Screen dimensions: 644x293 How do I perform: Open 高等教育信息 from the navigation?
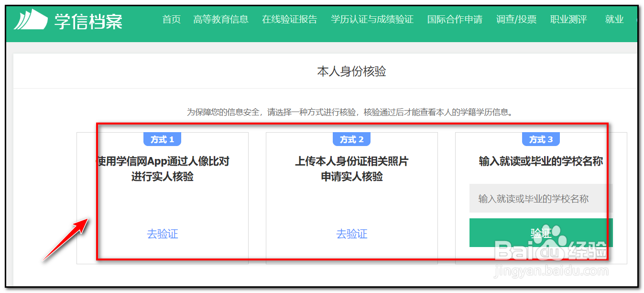click(x=221, y=20)
